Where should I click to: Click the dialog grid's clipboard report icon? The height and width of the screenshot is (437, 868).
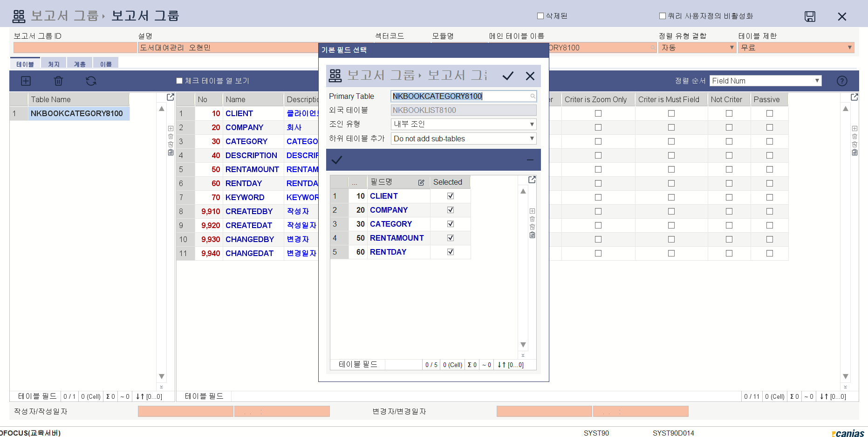(532, 235)
